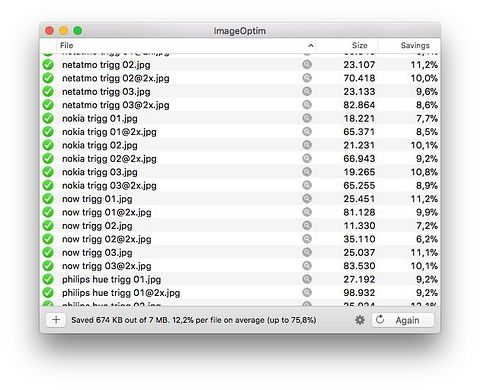Open preferences via the gear icon

(x=360, y=320)
